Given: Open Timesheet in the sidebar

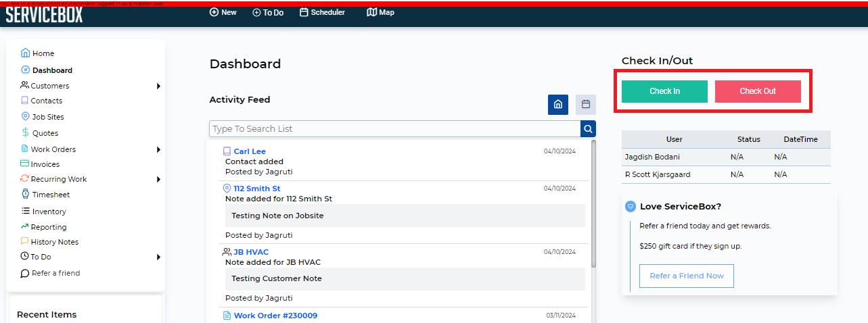Looking at the screenshot, I should [x=51, y=195].
